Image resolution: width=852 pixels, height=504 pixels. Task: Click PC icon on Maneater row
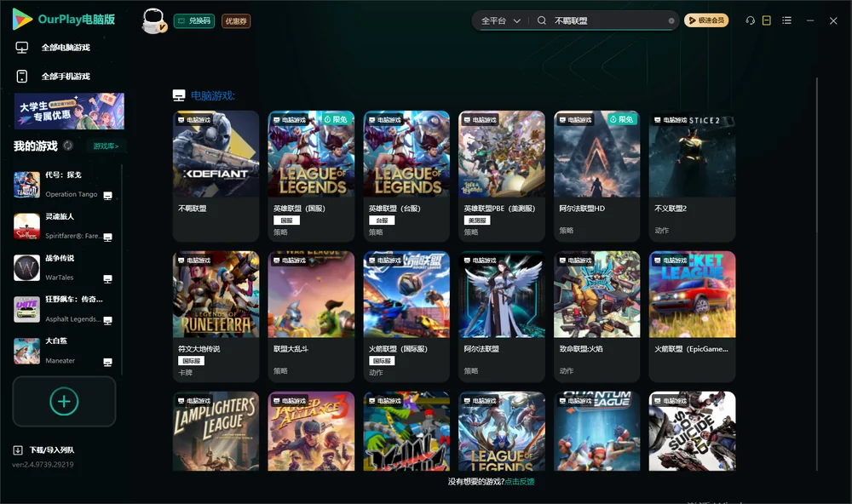click(x=108, y=363)
